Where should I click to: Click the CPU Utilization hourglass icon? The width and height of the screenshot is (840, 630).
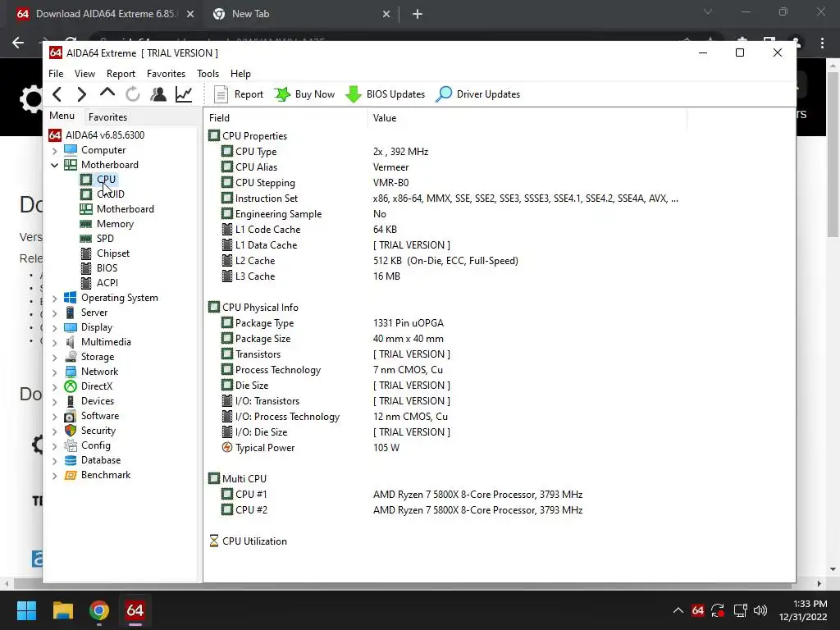pos(214,541)
